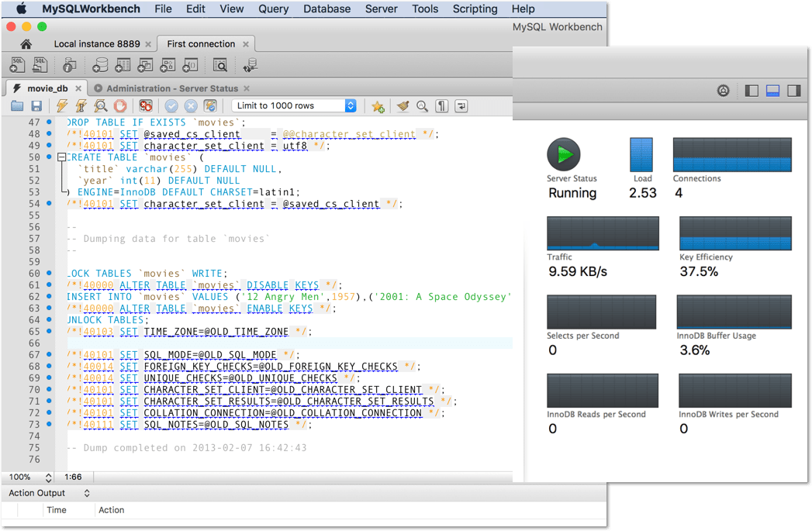This screenshot has height=531, width=812.
Task: Toggle stop-on-error execution icon
Action: click(x=146, y=105)
